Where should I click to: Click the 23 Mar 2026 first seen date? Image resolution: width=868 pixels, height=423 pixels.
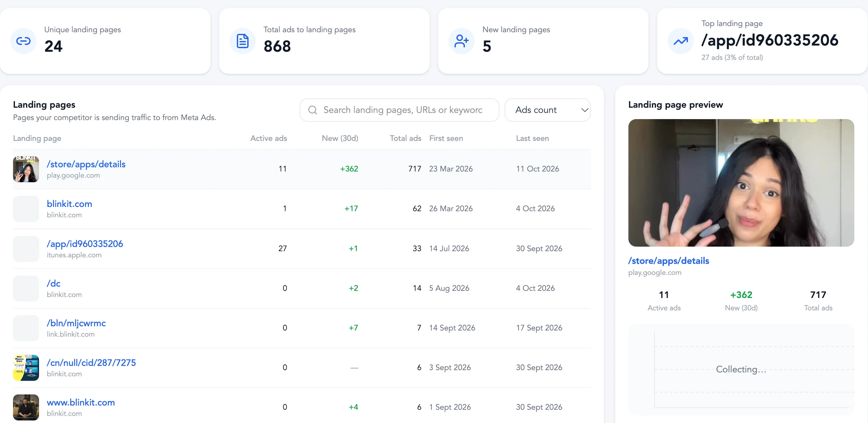pyautogui.click(x=451, y=169)
